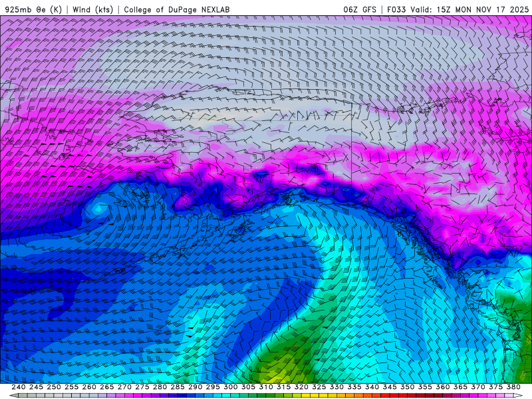Click the 330 label on the color scale
This screenshot has width=532, height=399.
pos(336,387)
